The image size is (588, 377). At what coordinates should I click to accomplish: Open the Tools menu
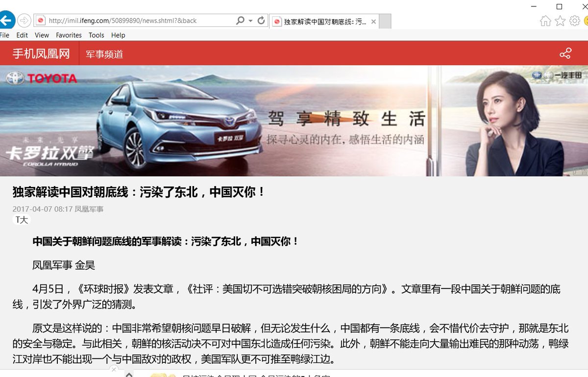point(97,35)
